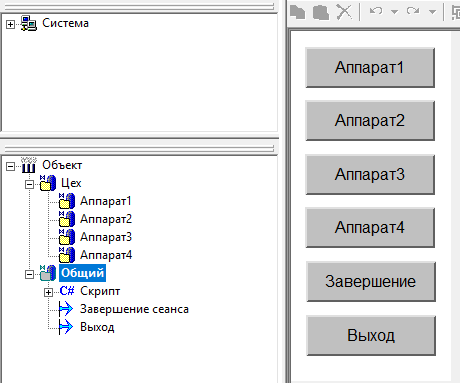460x383 pixels.
Task: Click the Объект factory icon
Action: point(29,165)
